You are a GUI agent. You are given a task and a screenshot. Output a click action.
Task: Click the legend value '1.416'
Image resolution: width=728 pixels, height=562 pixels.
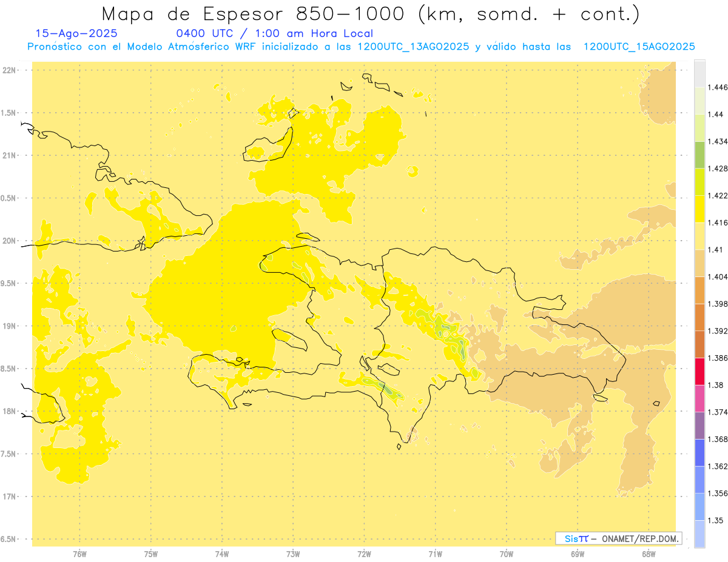pos(717,222)
